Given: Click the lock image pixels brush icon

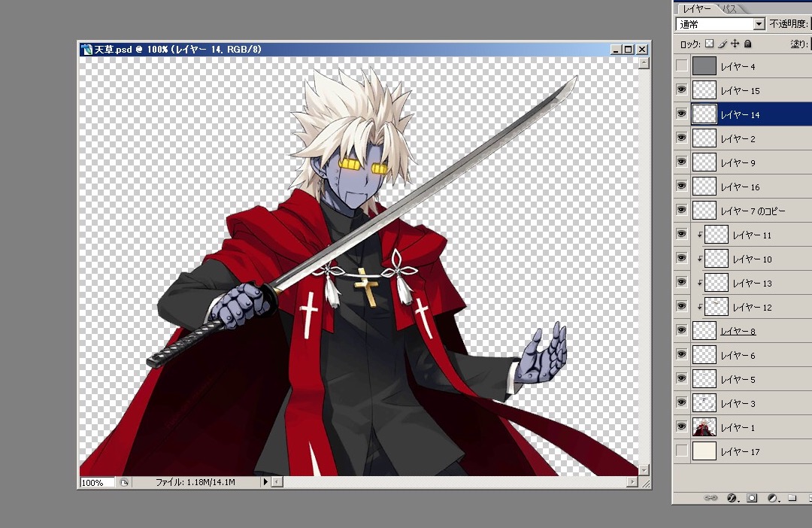Looking at the screenshot, I should coord(723,44).
